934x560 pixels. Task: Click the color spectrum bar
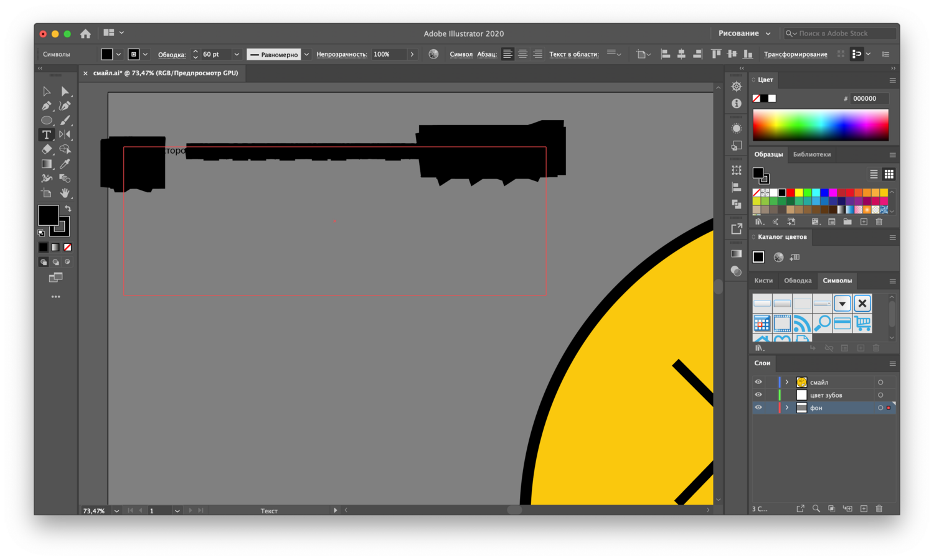click(821, 125)
